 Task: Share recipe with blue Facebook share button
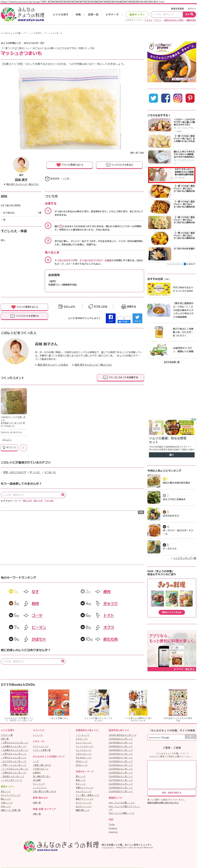point(111,318)
